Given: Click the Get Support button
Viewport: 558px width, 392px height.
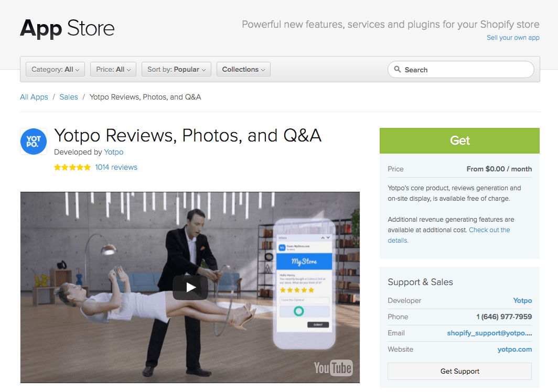Looking at the screenshot, I should point(459,371).
